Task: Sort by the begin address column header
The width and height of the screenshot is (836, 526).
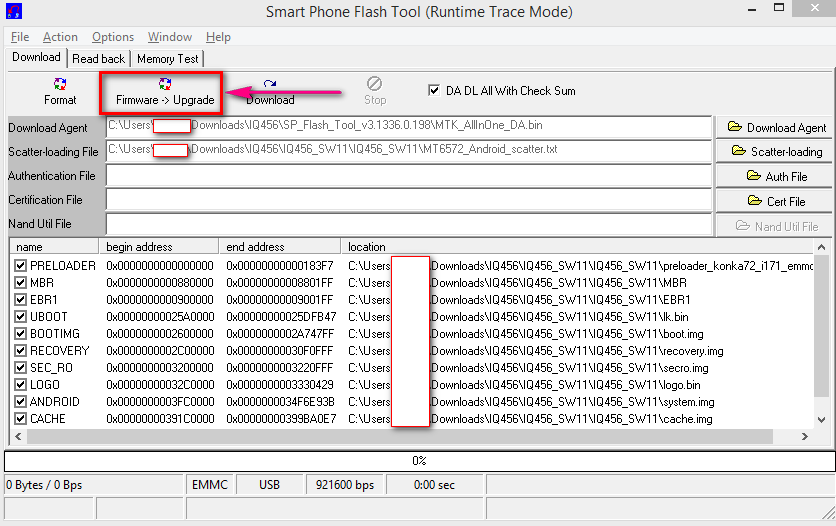Action: (160, 247)
